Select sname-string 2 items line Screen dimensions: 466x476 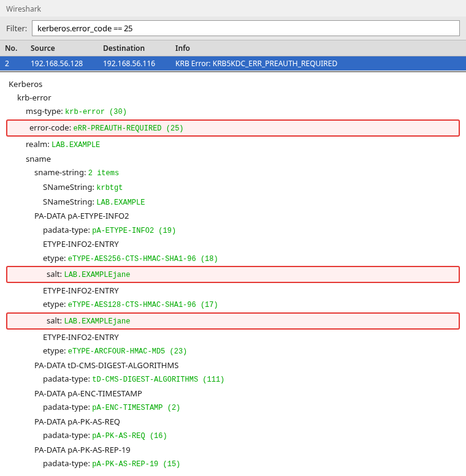click(77, 173)
